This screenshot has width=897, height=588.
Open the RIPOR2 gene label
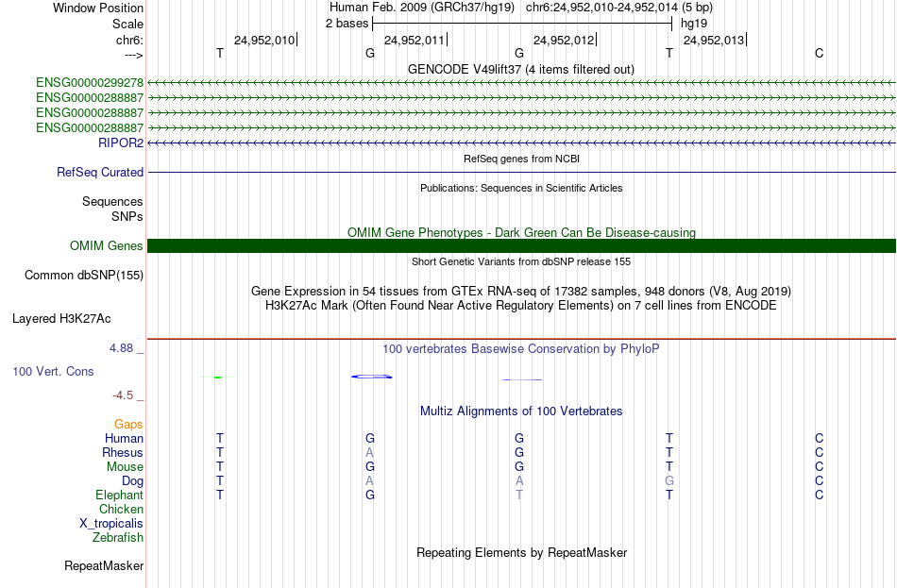click(x=121, y=143)
